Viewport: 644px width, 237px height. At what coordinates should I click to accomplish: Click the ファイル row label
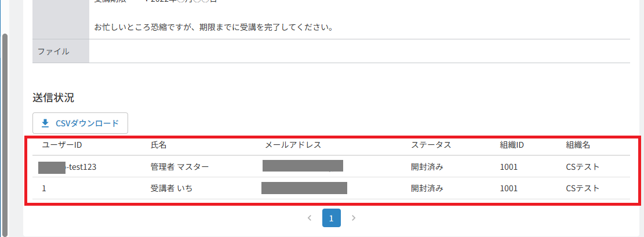53,52
